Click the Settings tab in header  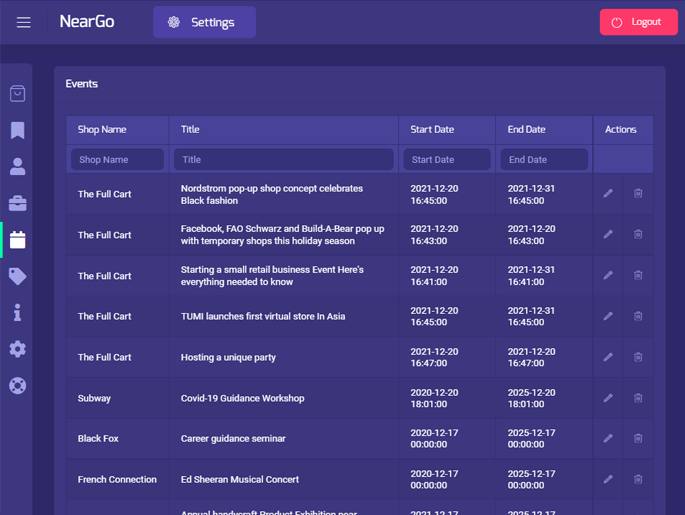click(204, 22)
